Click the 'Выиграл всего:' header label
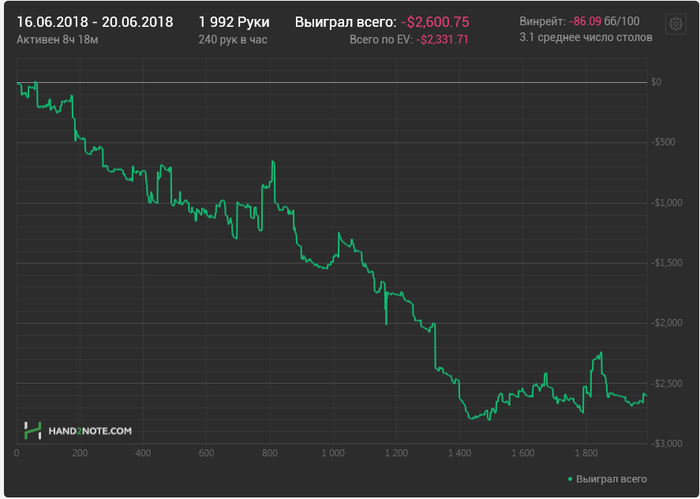The width and height of the screenshot is (700, 499). [x=345, y=22]
